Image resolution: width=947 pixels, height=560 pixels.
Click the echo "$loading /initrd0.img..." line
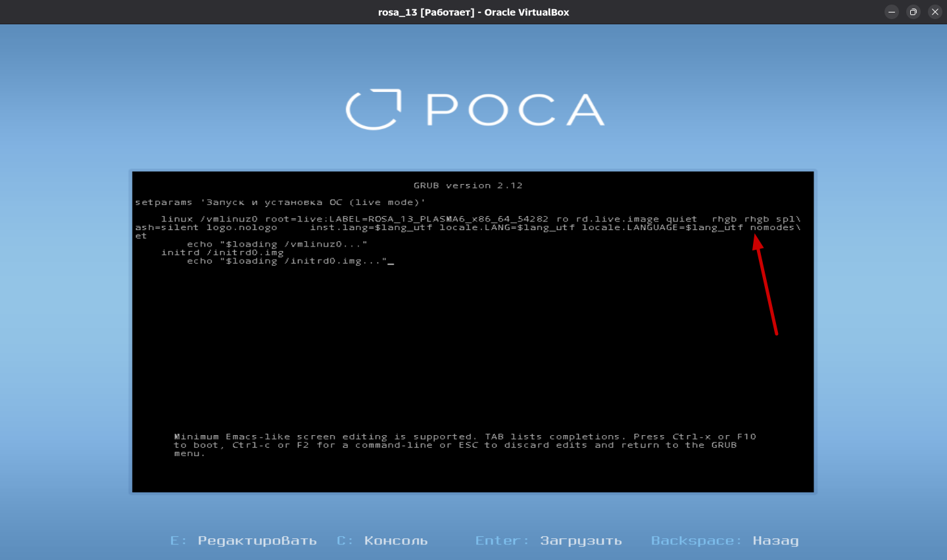pyautogui.click(x=287, y=262)
